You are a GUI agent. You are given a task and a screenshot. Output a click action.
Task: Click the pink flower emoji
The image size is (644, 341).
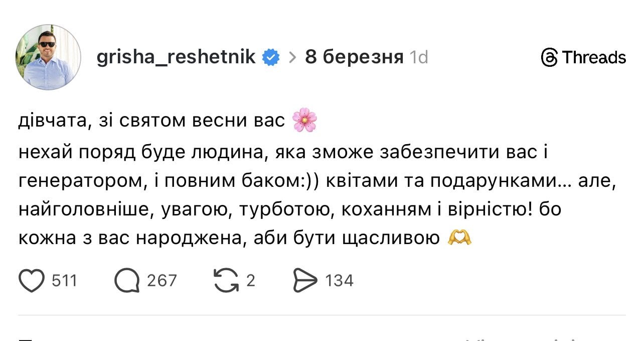(x=305, y=121)
